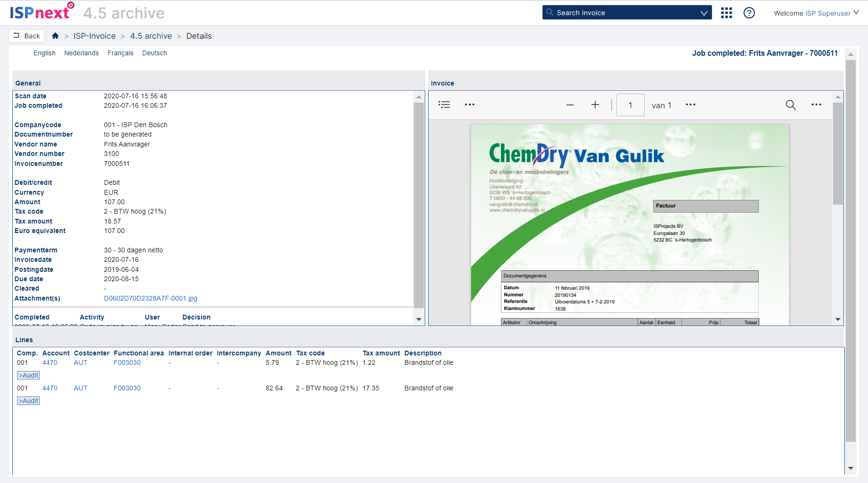Click the main page scrollbar down arrow

coord(850,468)
